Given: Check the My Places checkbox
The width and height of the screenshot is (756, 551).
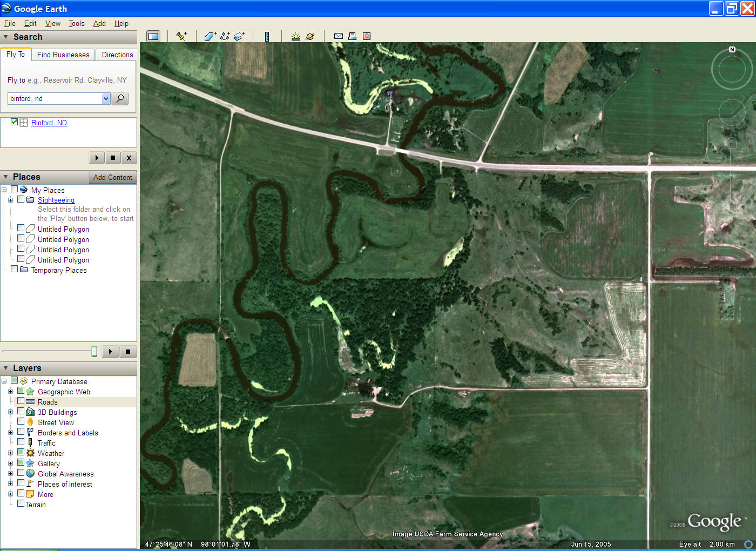Looking at the screenshot, I should click(14, 189).
